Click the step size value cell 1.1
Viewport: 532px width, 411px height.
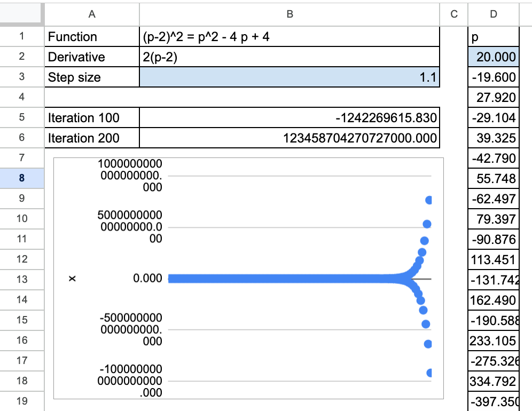289,77
